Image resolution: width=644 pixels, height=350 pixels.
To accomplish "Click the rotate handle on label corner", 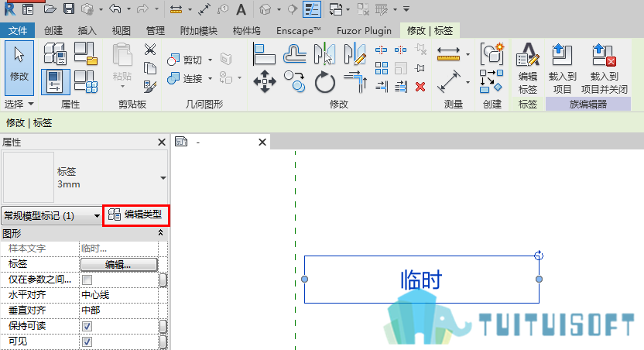I will click(539, 256).
